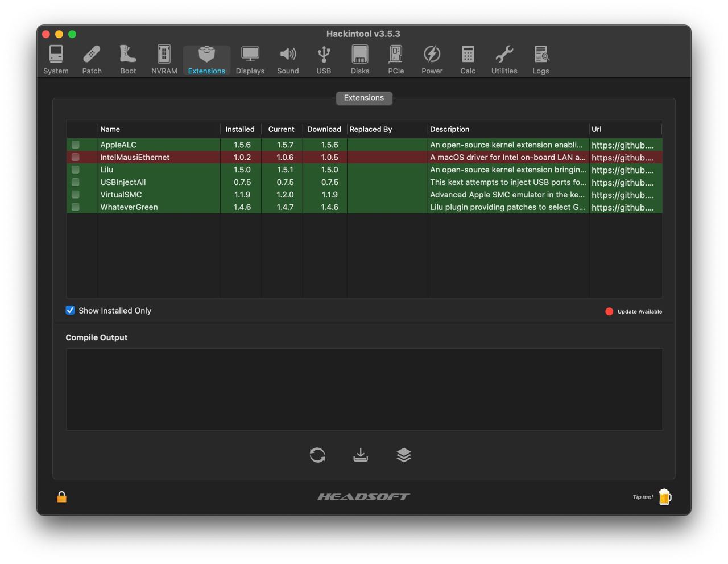The height and width of the screenshot is (564, 728).
Task: Open the VirtualSMC GitHub URL
Action: (x=623, y=195)
